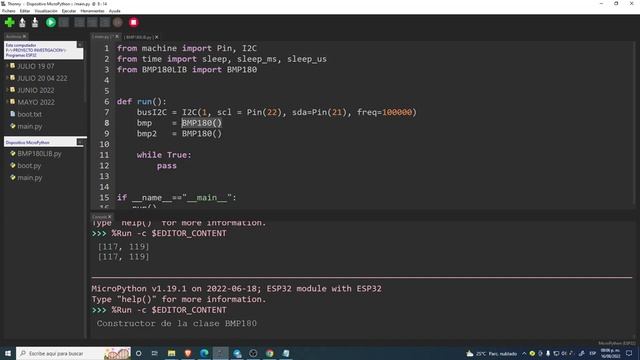
Task: Expand the JULIO 20 04 222 folder
Action: (7, 78)
